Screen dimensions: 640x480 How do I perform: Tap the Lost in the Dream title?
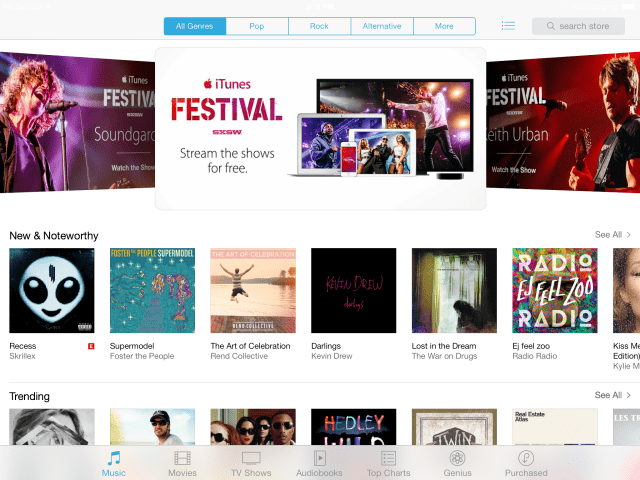444,346
